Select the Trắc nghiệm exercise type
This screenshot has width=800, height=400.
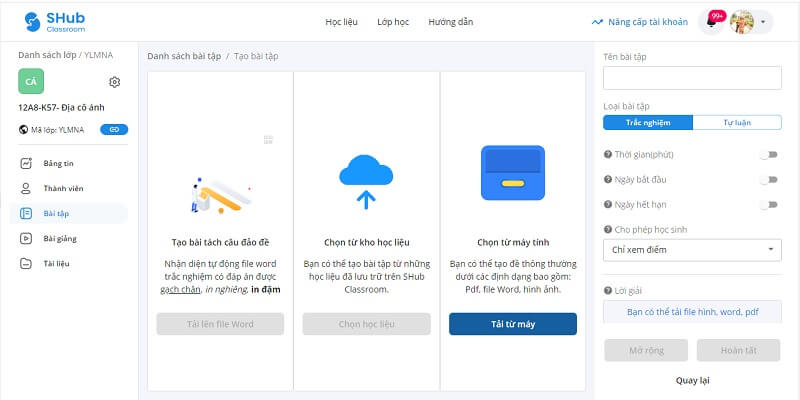[x=647, y=122]
